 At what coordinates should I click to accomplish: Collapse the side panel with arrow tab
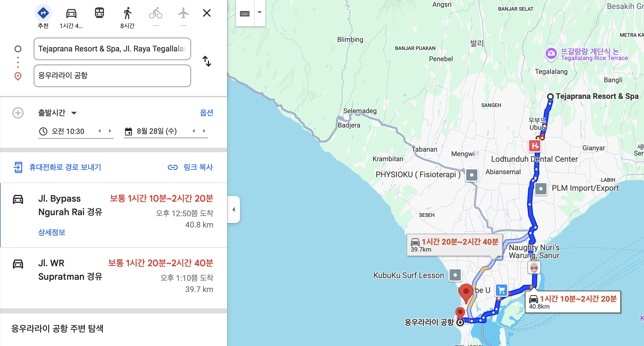pyautogui.click(x=233, y=210)
